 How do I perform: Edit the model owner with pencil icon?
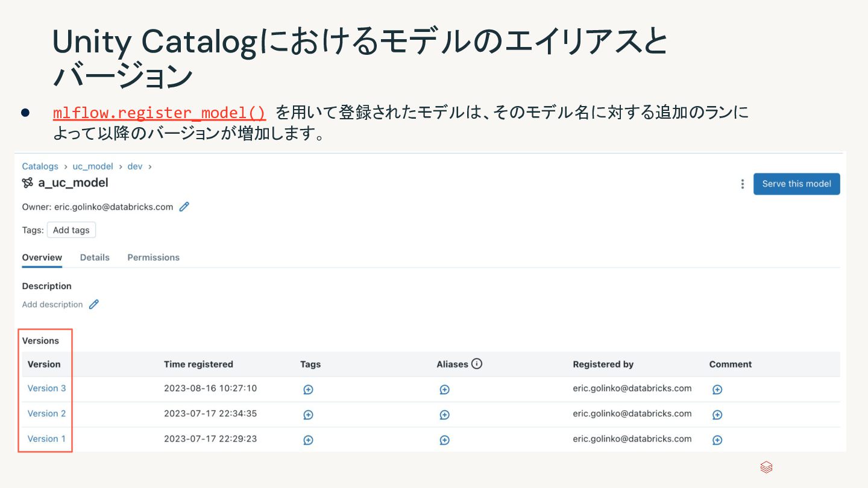[184, 207]
